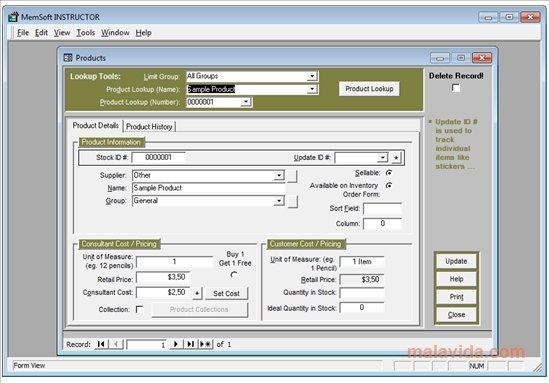Viewport: 549px width, 383px height.
Task: Click Consultant Unit of Measure field
Action: coord(174,262)
